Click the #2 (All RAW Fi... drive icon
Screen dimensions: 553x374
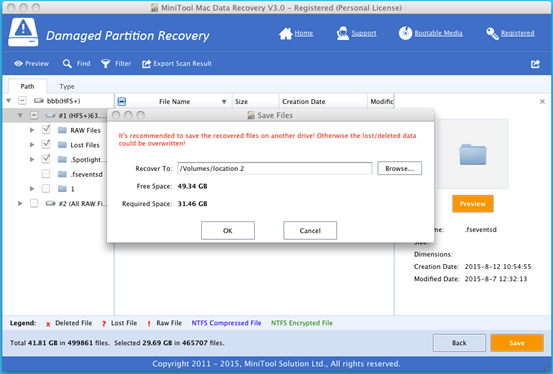pyautogui.click(x=51, y=203)
